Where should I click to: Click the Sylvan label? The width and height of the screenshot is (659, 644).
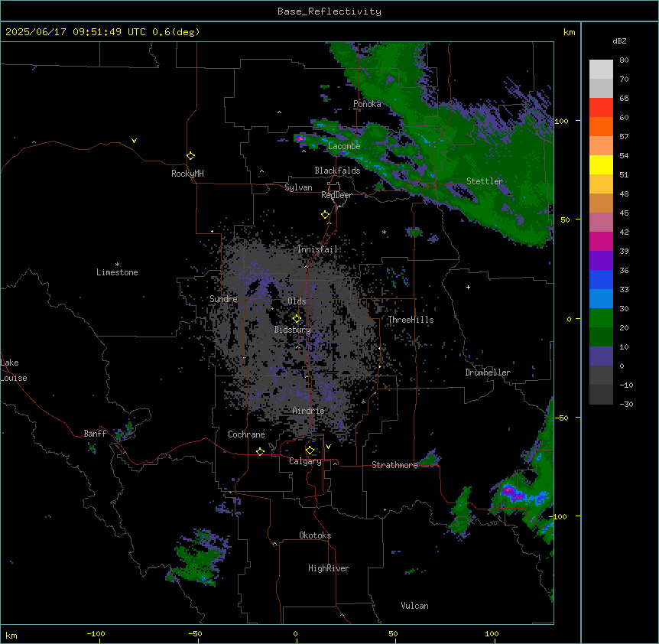point(298,187)
